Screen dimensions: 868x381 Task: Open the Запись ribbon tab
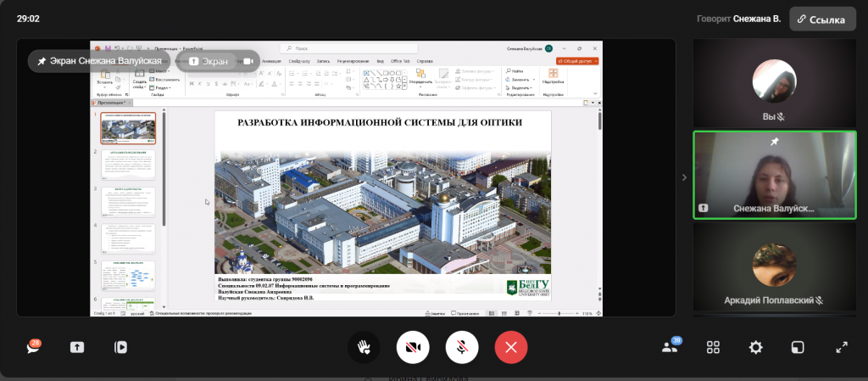(323, 61)
